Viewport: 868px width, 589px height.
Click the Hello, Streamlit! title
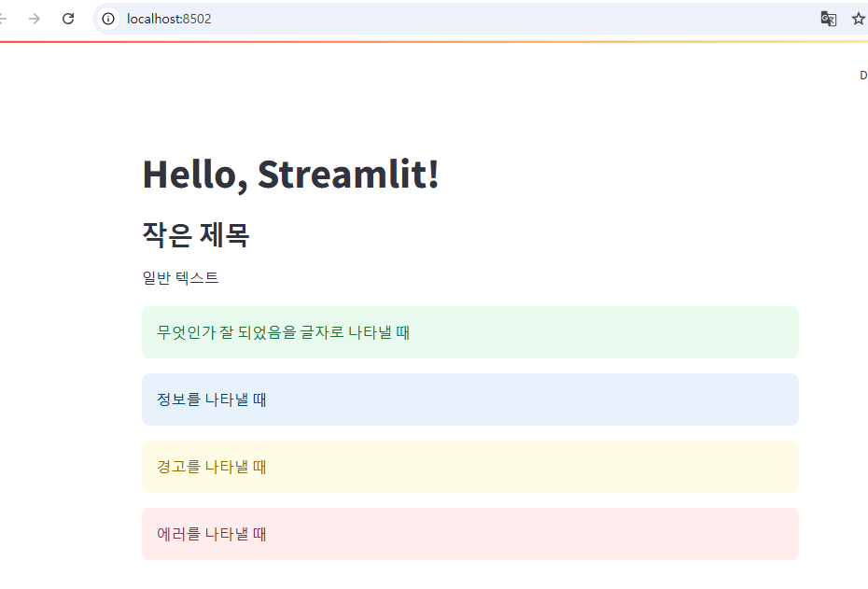click(x=290, y=175)
